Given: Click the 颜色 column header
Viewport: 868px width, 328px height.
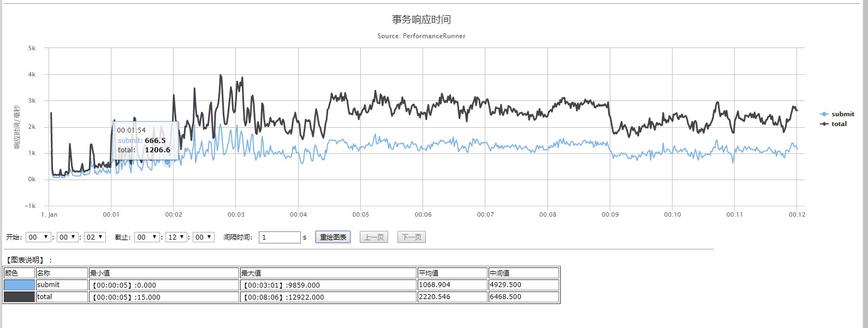Looking at the screenshot, I should (19, 273).
